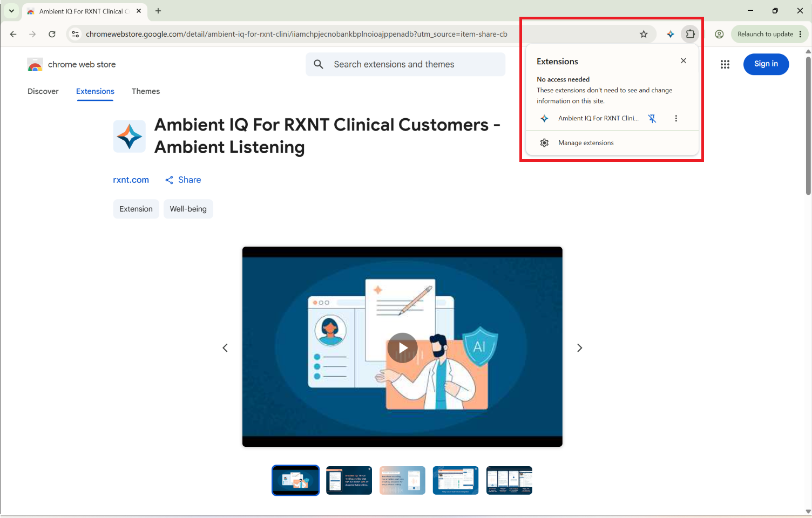The image size is (812, 518).
Task: Share this extension listing
Action: (183, 180)
